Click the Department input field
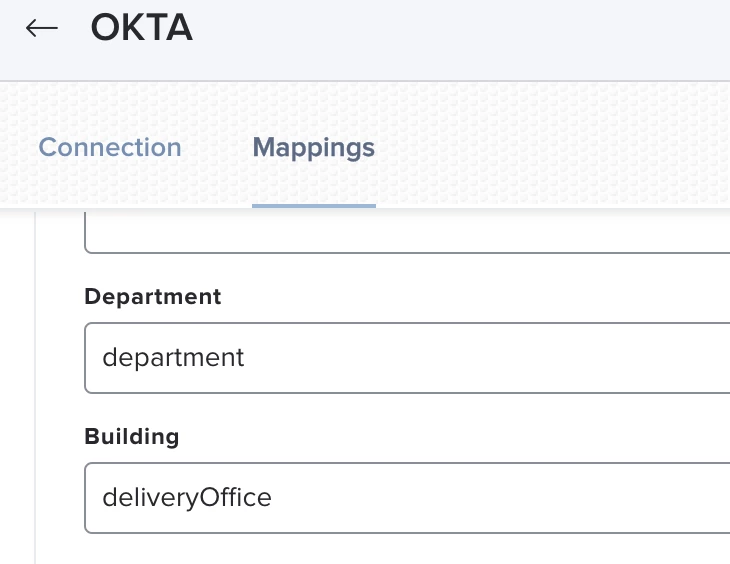 [x=407, y=358]
